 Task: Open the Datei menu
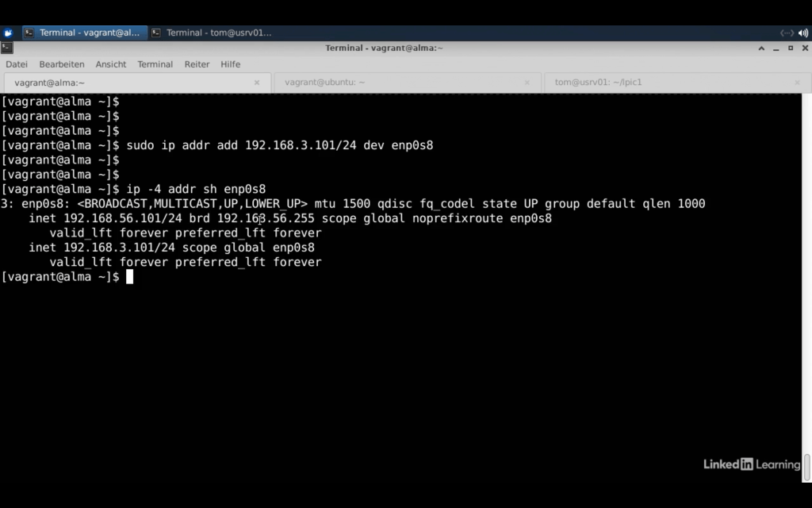tap(17, 64)
